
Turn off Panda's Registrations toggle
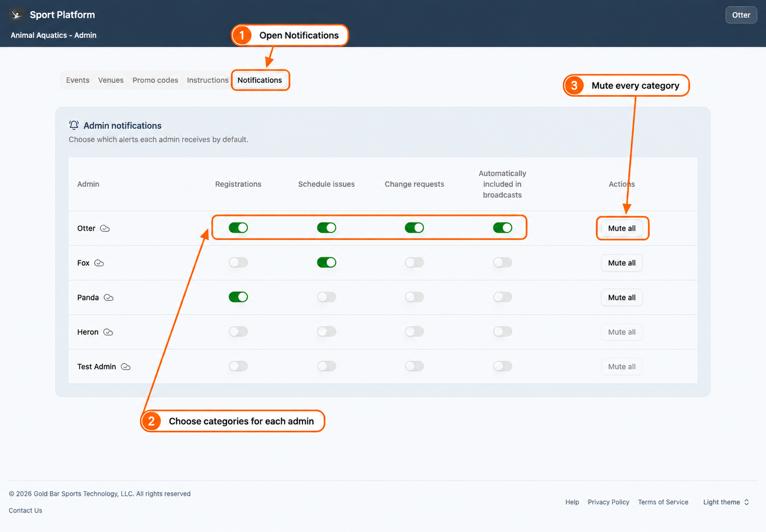pyautogui.click(x=238, y=297)
